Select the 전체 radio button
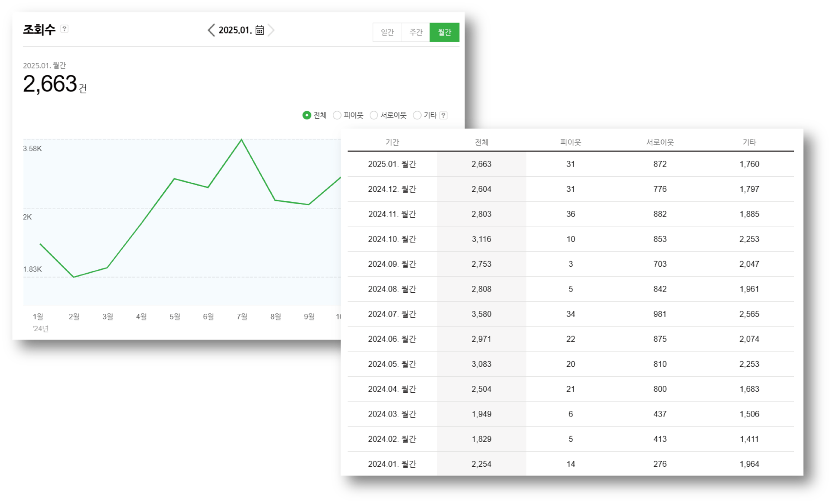This screenshot has height=504, width=832. 307,115
